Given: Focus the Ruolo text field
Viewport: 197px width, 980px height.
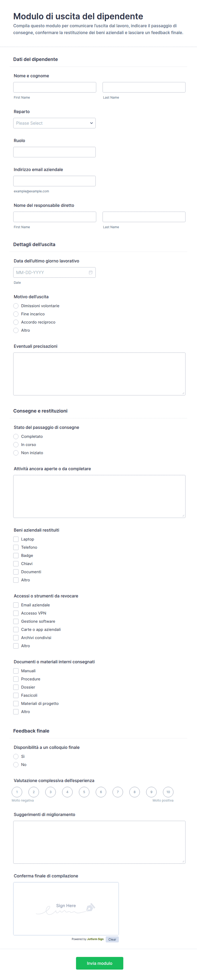Looking at the screenshot, I should pos(54,152).
